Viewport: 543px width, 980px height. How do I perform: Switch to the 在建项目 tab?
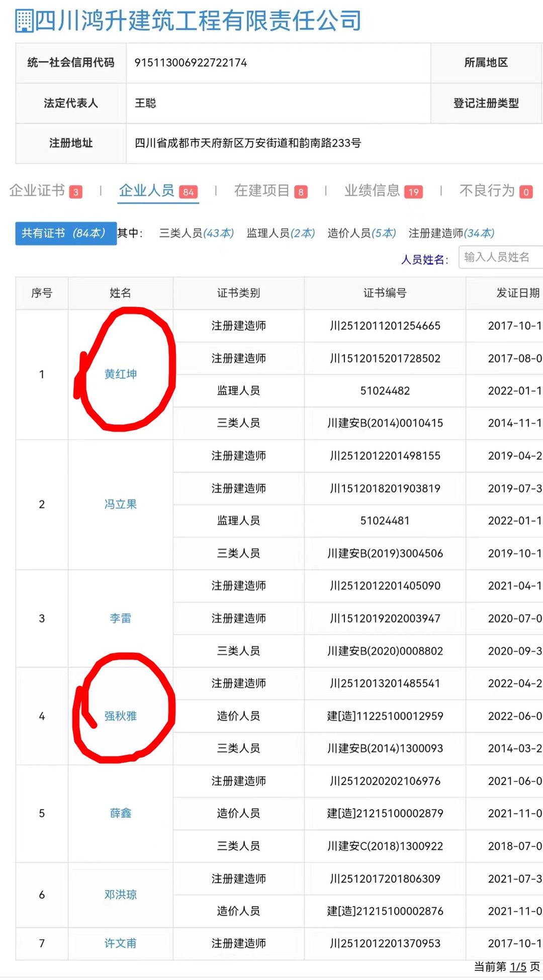[270, 191]
